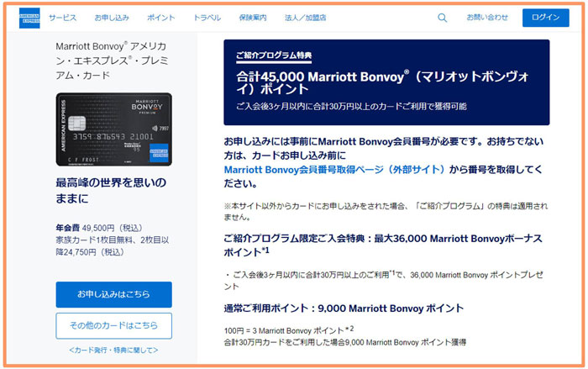Open Marriott Bonvoy会員番号取得ページ external link

(334, 170)
